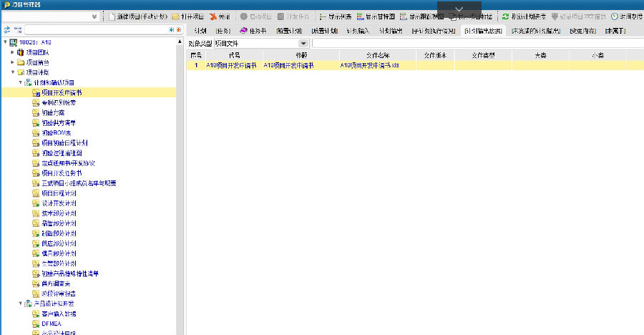Viewport: 644px width, 335px height.
Task: Click the 显示甘特图 button label
Action: click(380, 17)
